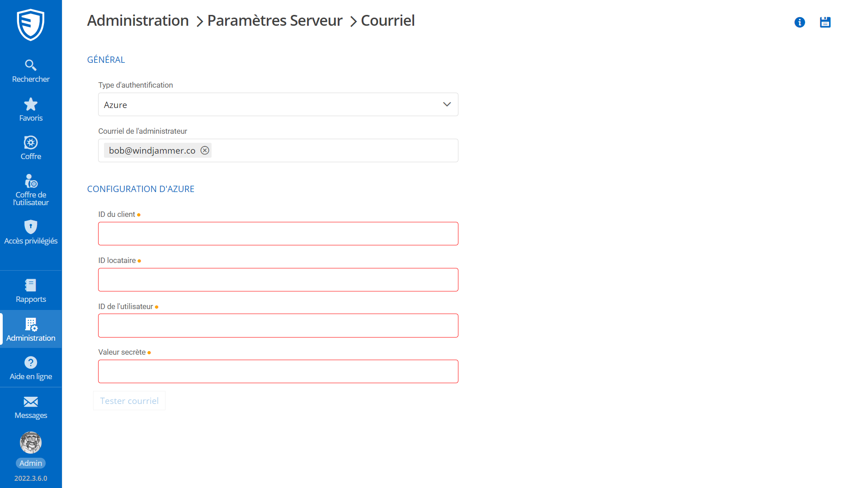Open the information icon in the header

pyautogui.click(x=799, y=22)
